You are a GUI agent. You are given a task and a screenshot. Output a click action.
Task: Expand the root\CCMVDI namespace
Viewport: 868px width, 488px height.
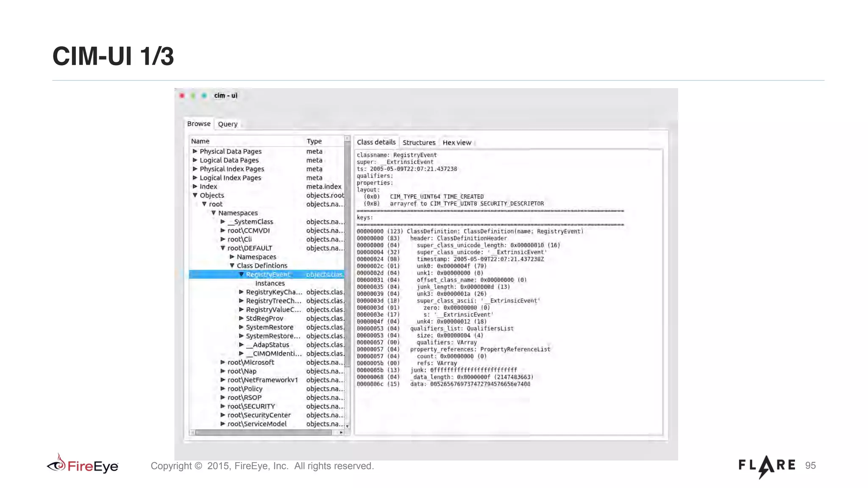(223, 230)
